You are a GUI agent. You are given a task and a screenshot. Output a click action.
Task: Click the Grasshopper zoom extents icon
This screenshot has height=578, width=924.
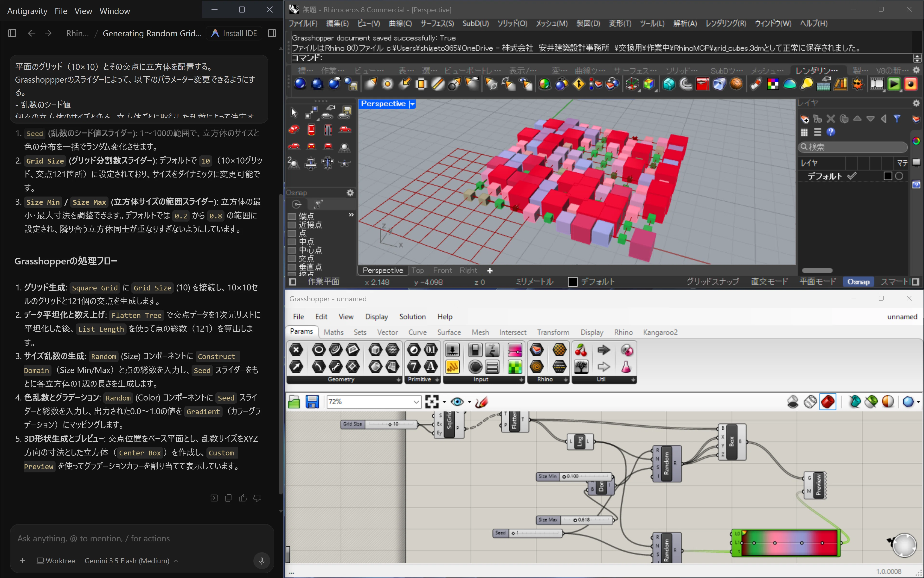click(432, 402)
